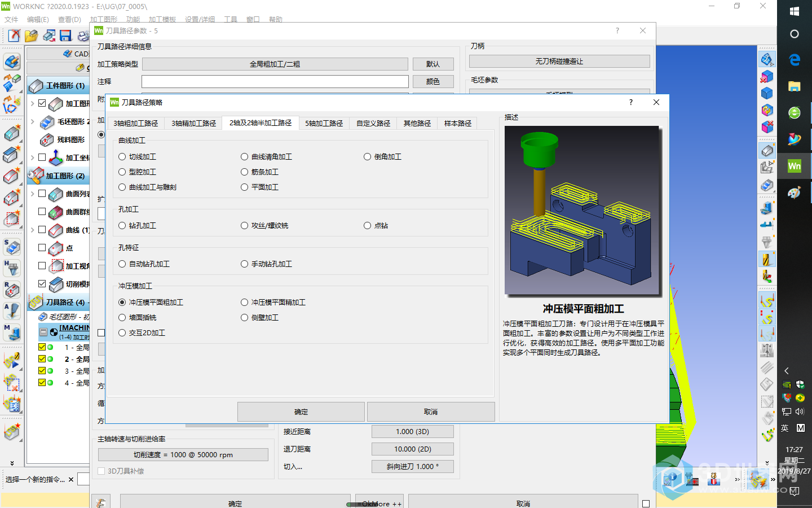Toggle the 切削模块 checkbox in the tree
The image size is (812, 508).
[x=42, y=283]
